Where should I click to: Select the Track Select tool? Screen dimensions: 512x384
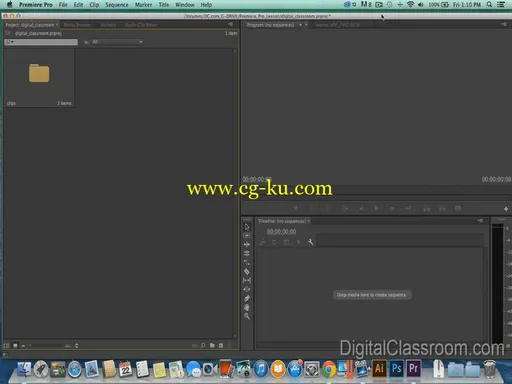click(x=247, y=236)
